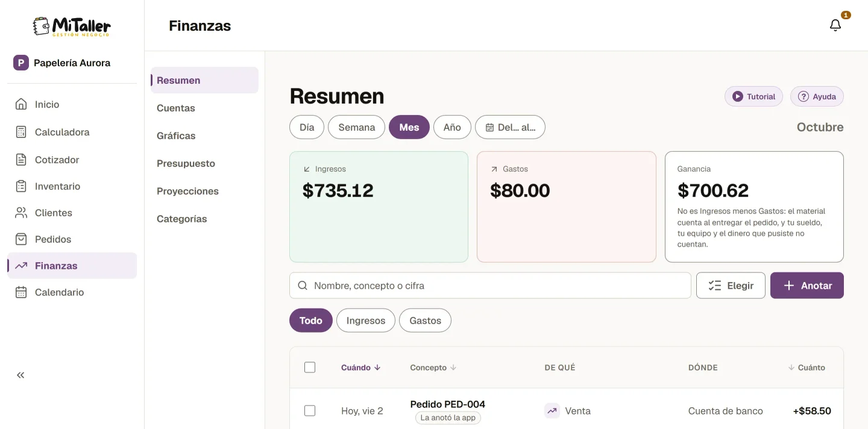This screenshot has height=429, width=868.
Task: Open the Cuentas subsection
Action: [x=204, y=108]
